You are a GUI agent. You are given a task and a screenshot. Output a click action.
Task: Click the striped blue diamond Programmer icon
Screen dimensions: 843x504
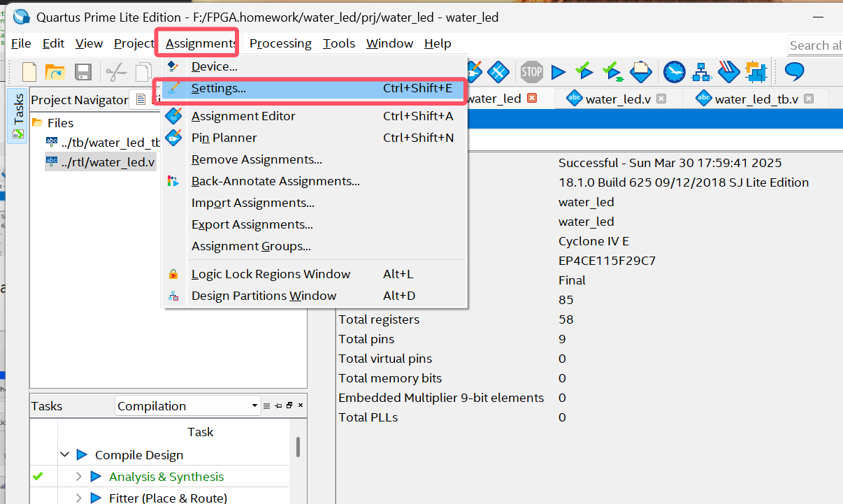click(x=728, y=71)
